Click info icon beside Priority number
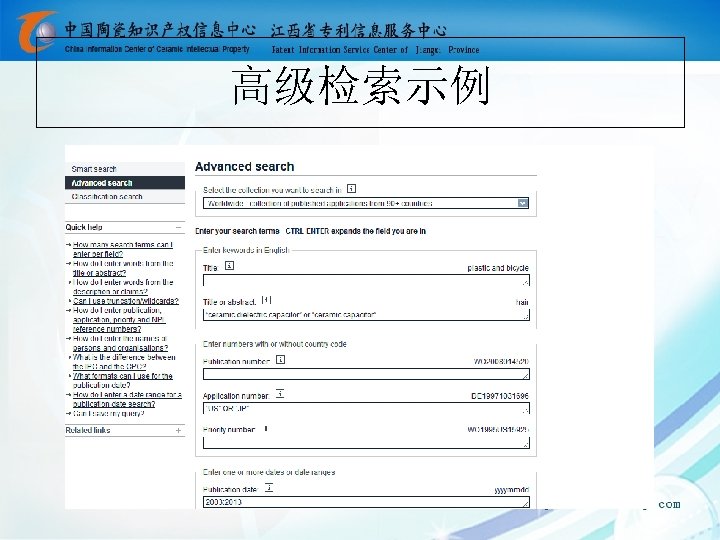 pos(266,428)
